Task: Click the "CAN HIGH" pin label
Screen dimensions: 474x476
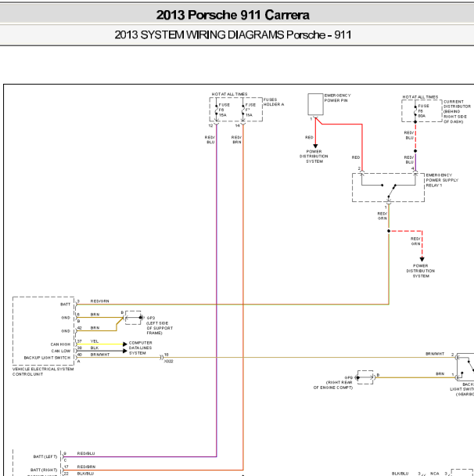Action: click(x=60, y=344)
